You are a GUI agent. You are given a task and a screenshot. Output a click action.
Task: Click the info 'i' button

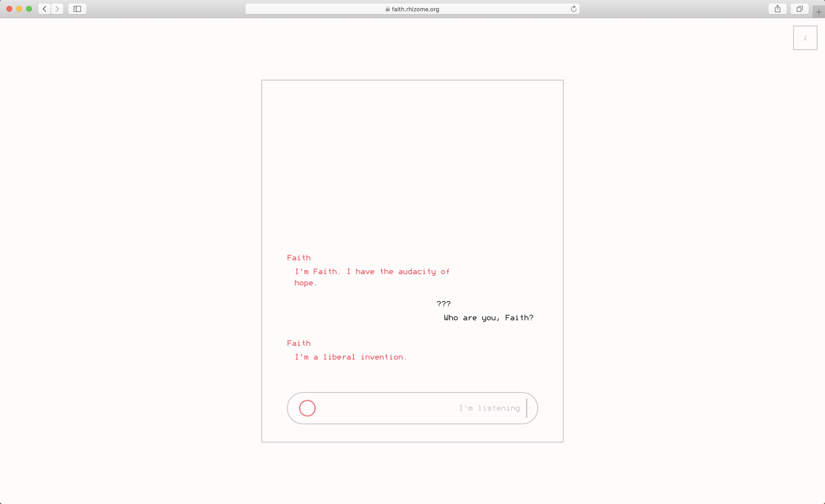pyautogui.click(x=805, y=38)
